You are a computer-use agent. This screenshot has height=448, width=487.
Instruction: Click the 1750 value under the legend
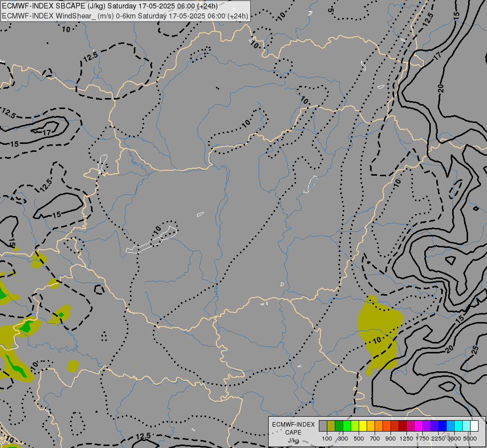(422, 439)
